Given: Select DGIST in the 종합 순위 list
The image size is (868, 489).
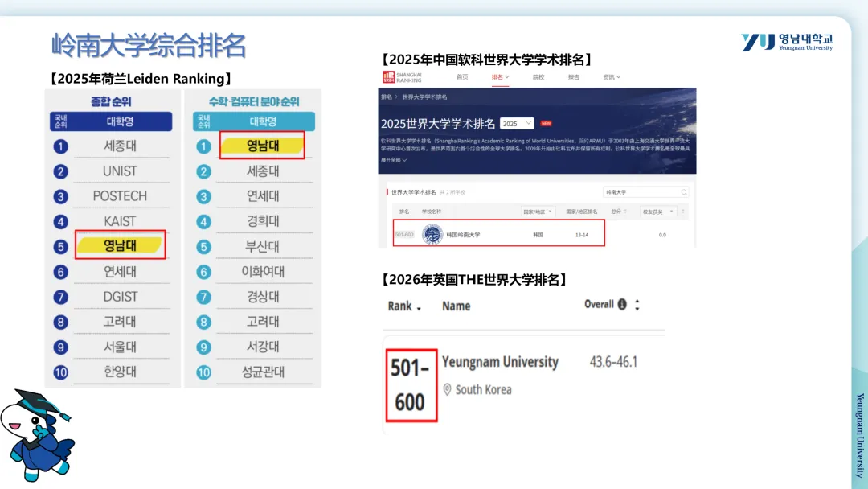Looking at the screenshot, I should pos(120,297).
